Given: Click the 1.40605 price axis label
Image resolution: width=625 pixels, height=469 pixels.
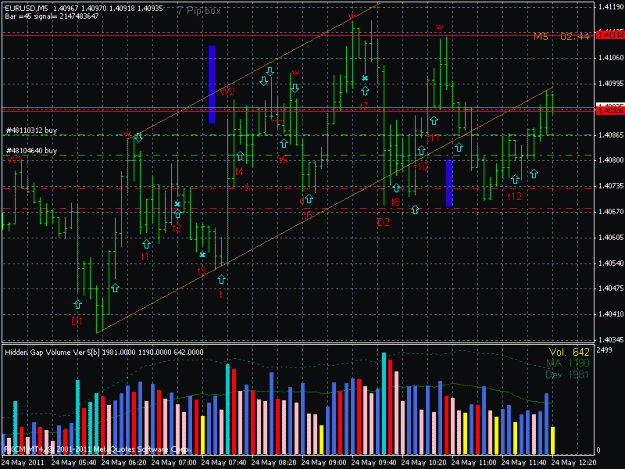Looking at the screenshot, I should point(610,237).
